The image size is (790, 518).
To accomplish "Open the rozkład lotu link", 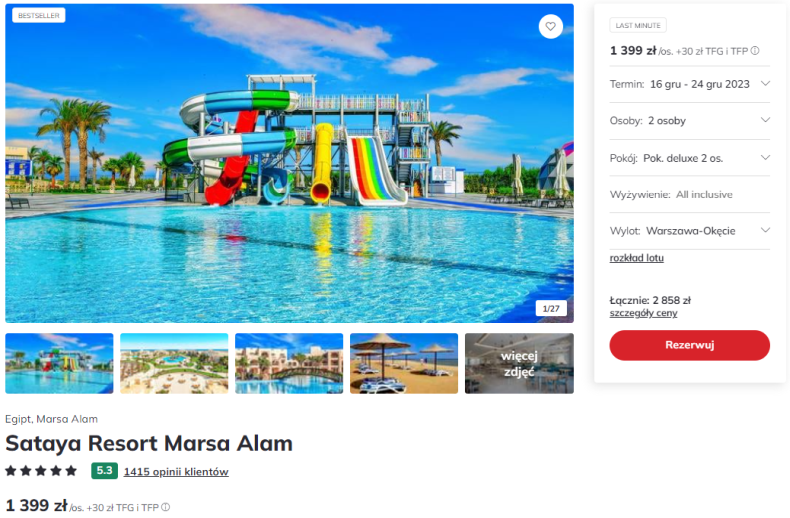I will [636, 258].
